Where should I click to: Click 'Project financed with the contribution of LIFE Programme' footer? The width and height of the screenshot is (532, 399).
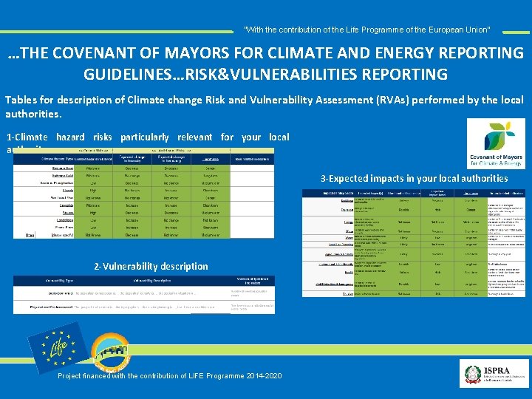170,375
